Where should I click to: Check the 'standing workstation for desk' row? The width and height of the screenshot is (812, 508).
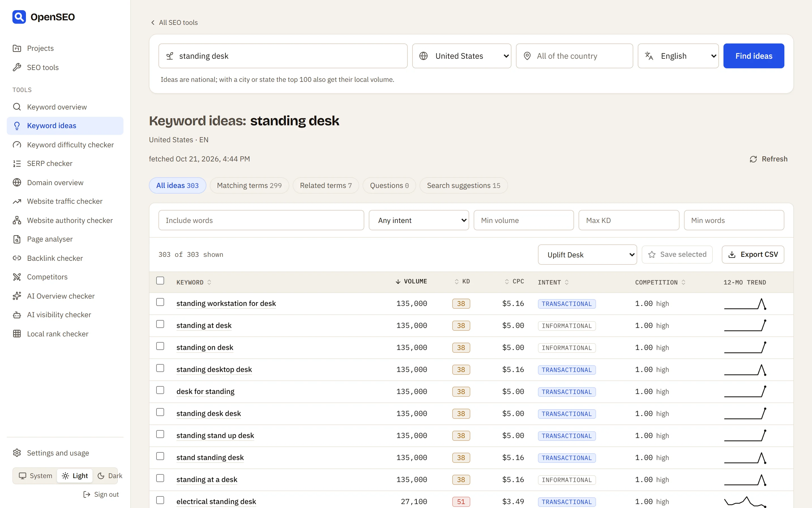click(160, 302)
